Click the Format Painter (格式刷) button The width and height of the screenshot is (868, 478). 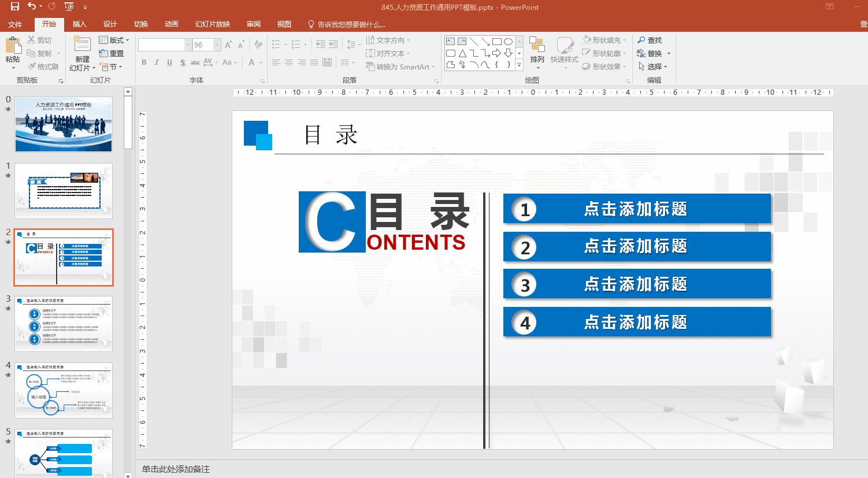[x=43, y=67]
